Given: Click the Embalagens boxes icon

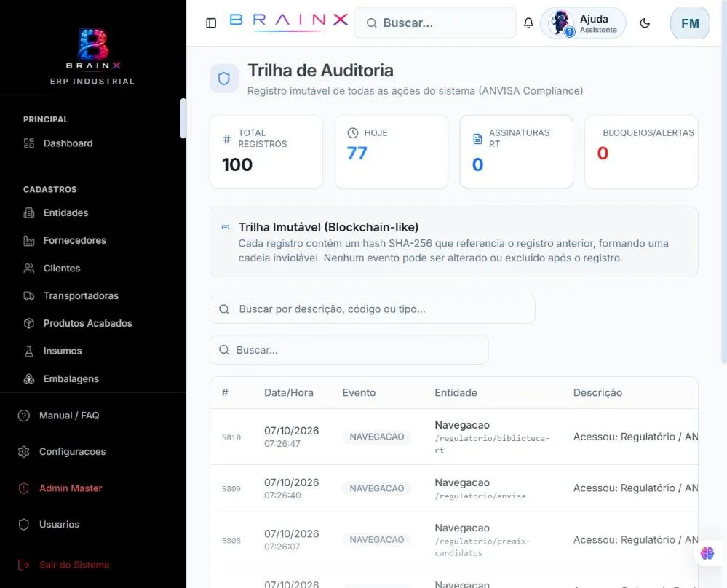Looking at the screenshot, I should pyautogui.click(x=29, y=379).
